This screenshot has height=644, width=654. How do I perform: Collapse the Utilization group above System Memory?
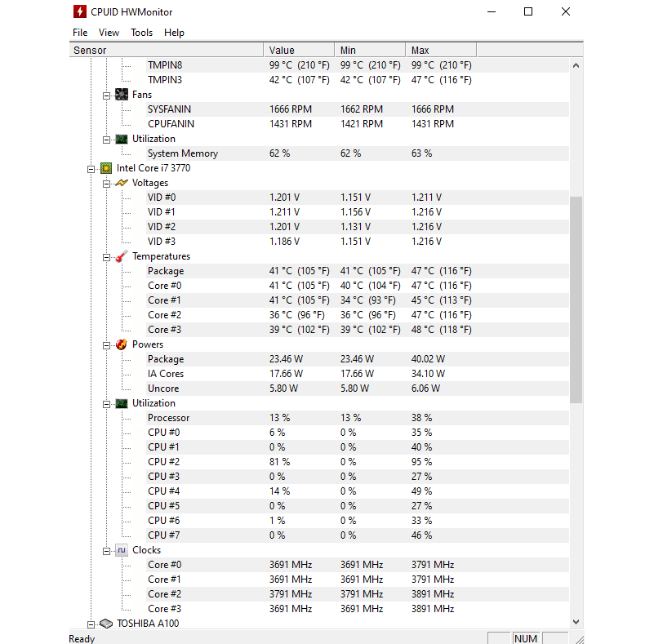(x=106, y=140)
